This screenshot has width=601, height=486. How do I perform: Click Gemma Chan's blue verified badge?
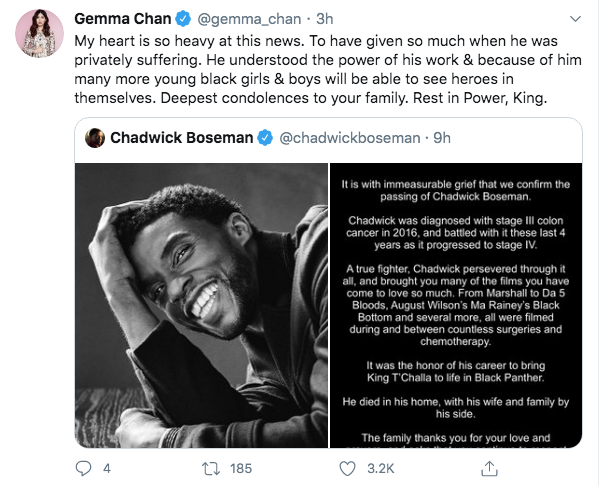183,19
